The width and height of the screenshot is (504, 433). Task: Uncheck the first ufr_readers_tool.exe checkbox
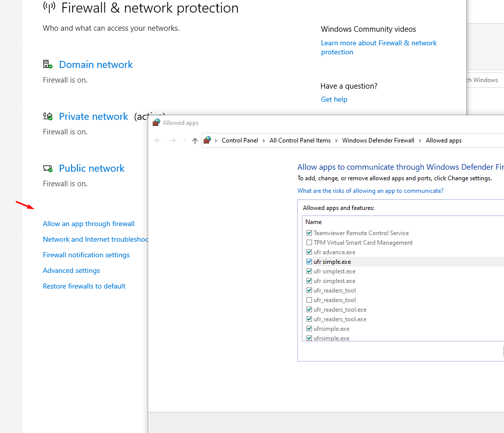pyautogui.click(x=309, y=310)
